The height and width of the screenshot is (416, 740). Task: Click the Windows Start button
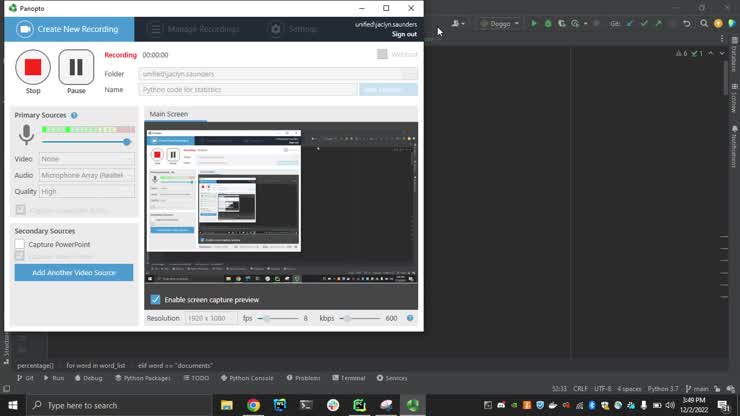(13, 406)
